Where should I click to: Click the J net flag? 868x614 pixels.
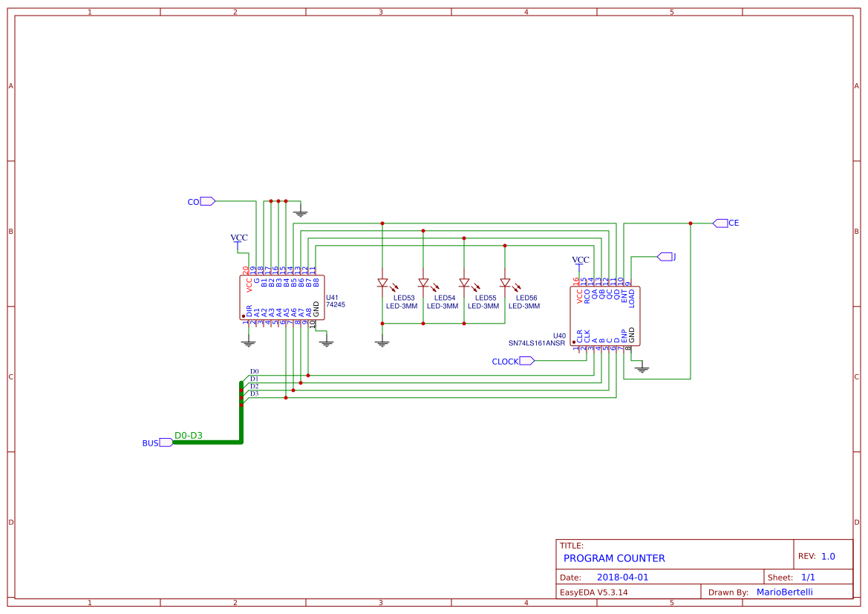tap(666, 256)
